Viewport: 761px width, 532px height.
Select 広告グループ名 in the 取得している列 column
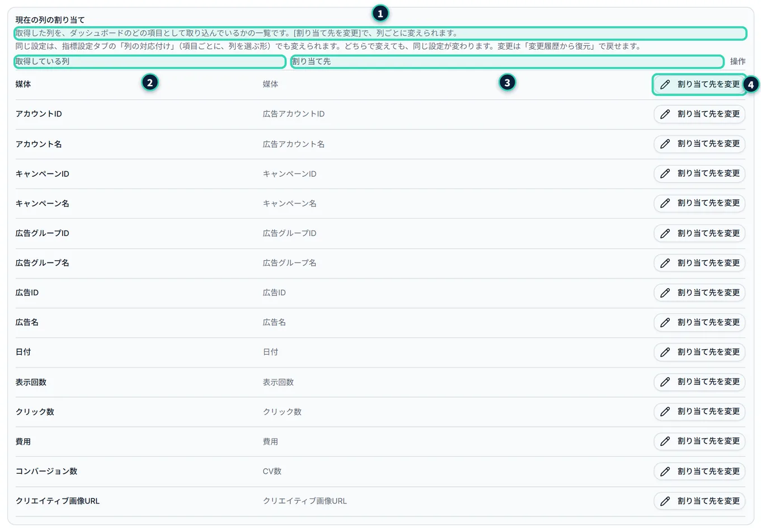(x=43, y=263)
